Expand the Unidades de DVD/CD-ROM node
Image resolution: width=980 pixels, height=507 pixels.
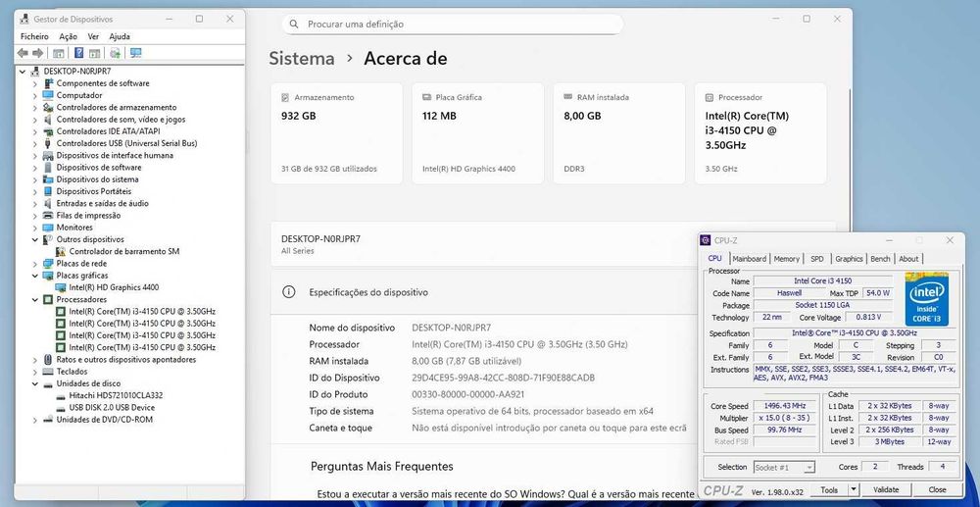35,420
